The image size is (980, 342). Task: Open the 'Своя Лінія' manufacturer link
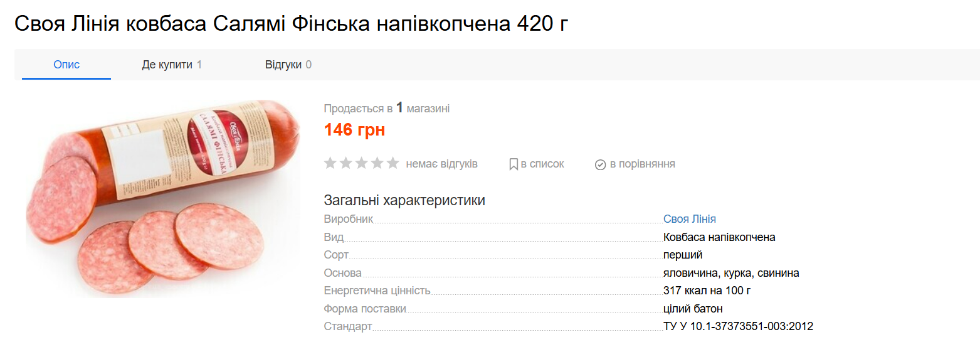pyautogui.click(x=689, y=219)
